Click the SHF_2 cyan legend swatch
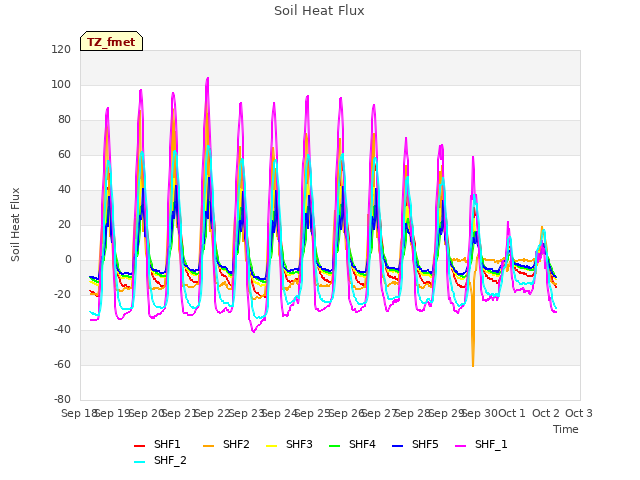Screen dimensions: 640x480 [140, 462]
